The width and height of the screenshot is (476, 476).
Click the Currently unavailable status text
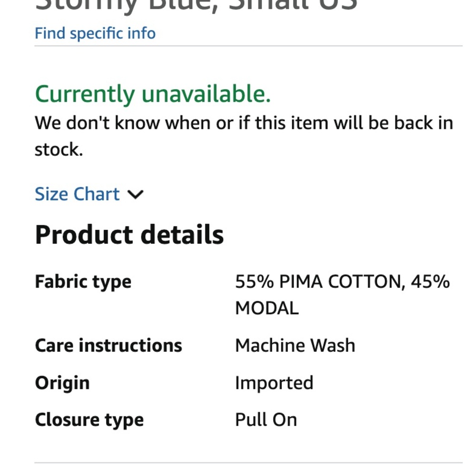(x=153, y=94)
